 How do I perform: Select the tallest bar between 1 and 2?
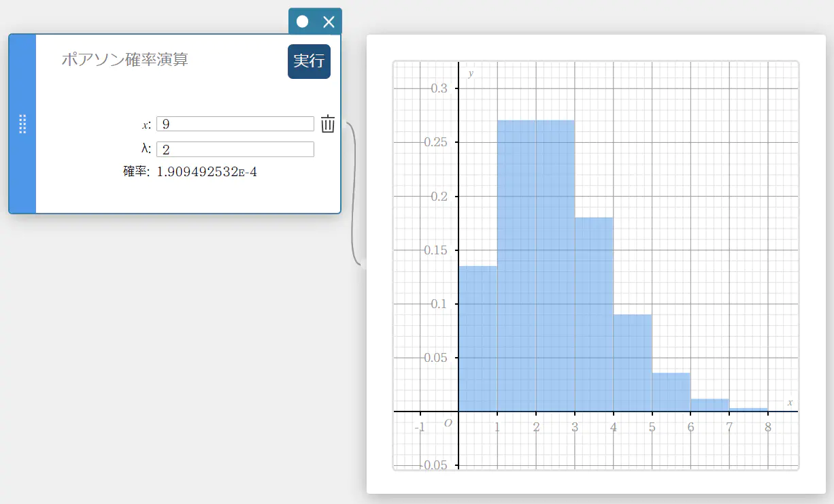[x=516, y=272]
